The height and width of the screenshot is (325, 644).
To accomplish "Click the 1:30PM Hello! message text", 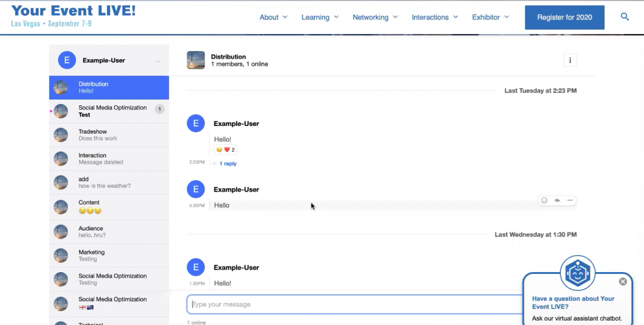I will [223, 283].
